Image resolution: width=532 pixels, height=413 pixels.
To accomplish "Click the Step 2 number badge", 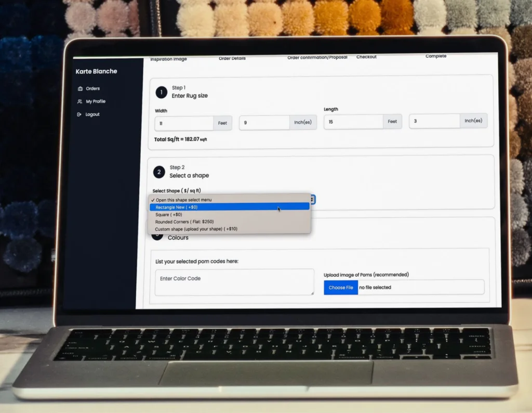I will pyautogui.click(x=159, y=172).
